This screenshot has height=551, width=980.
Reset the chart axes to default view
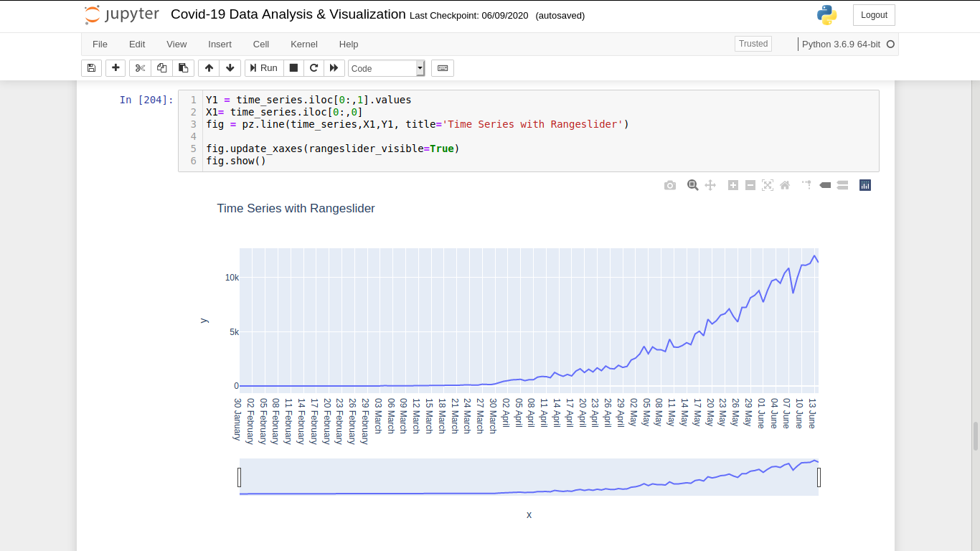[x=784, y=184]
